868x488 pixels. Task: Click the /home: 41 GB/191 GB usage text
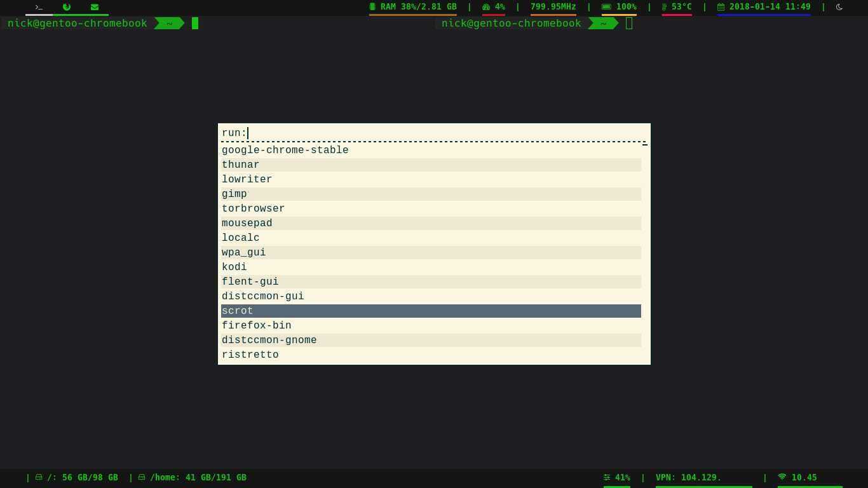pyautogui.click(x=198, y=477)
